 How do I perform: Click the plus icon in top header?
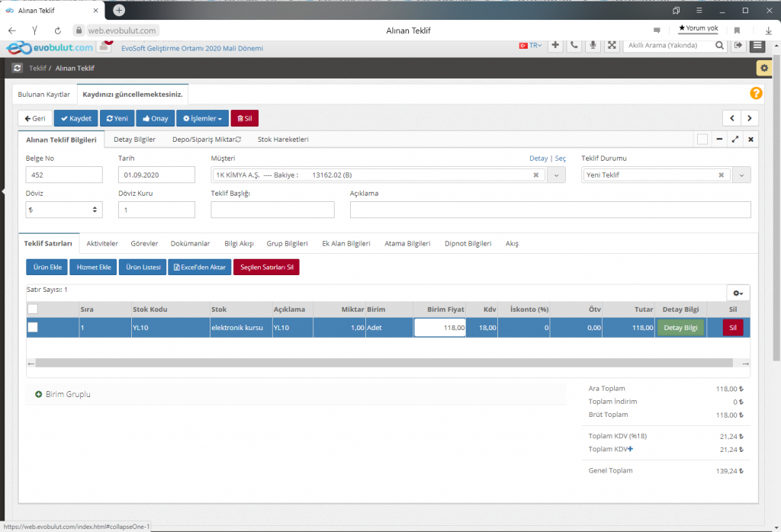(x=555, y=46)
